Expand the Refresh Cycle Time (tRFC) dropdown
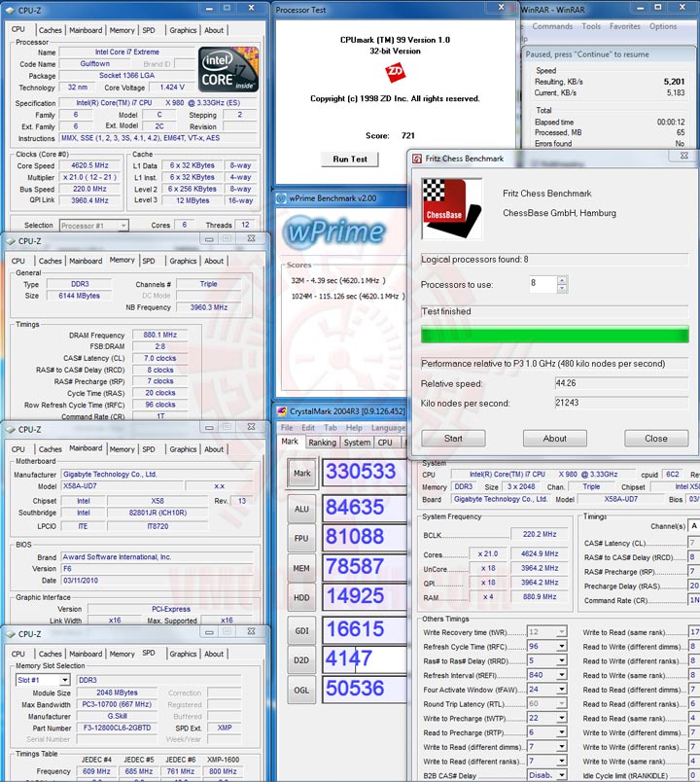This screenshot has height=782, width=700. [562, 647]
